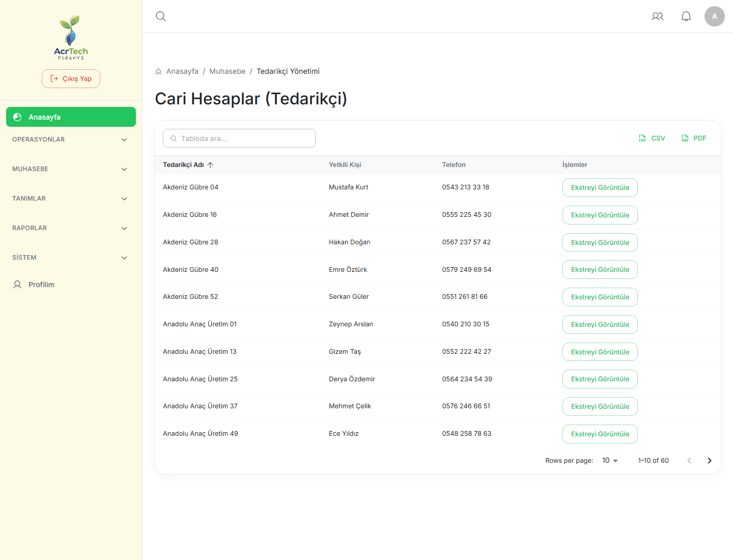Screen dimensions: 733x560
Task: Sort by Yetkili Kişi column header
Action: click(x=345, y=165)
